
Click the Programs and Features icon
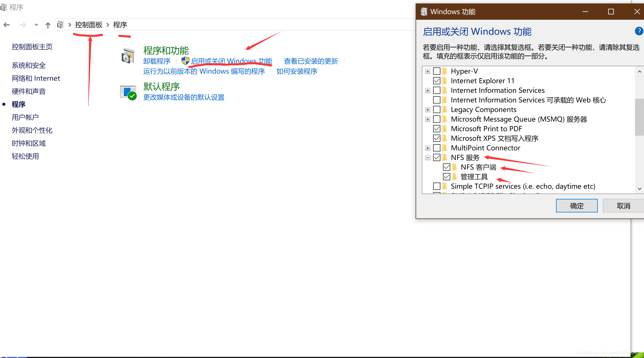(128, 56)
